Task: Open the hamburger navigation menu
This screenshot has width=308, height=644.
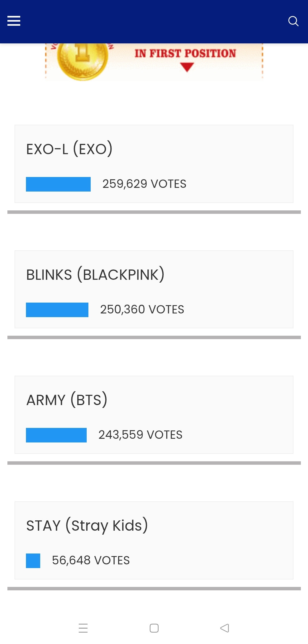Action: (x=14, y=21)
